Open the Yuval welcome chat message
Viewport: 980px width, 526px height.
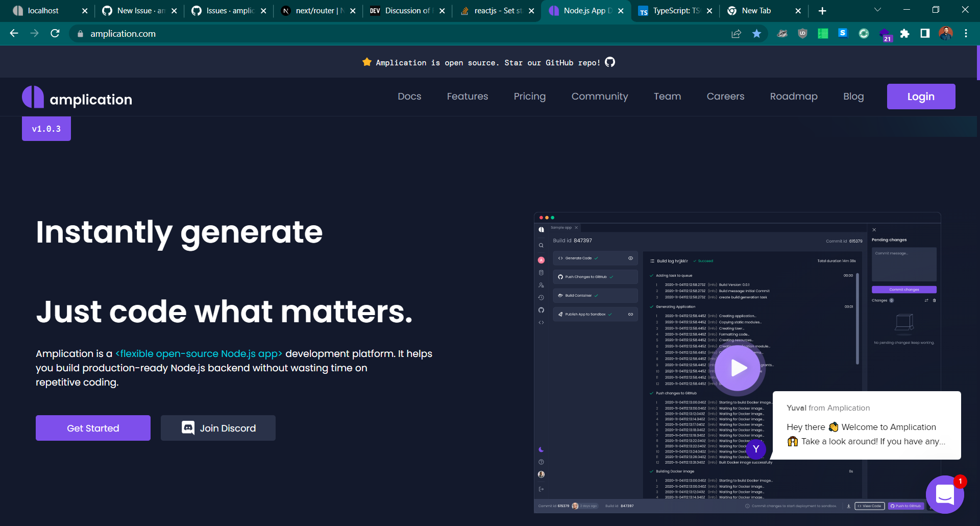point(867,425)
